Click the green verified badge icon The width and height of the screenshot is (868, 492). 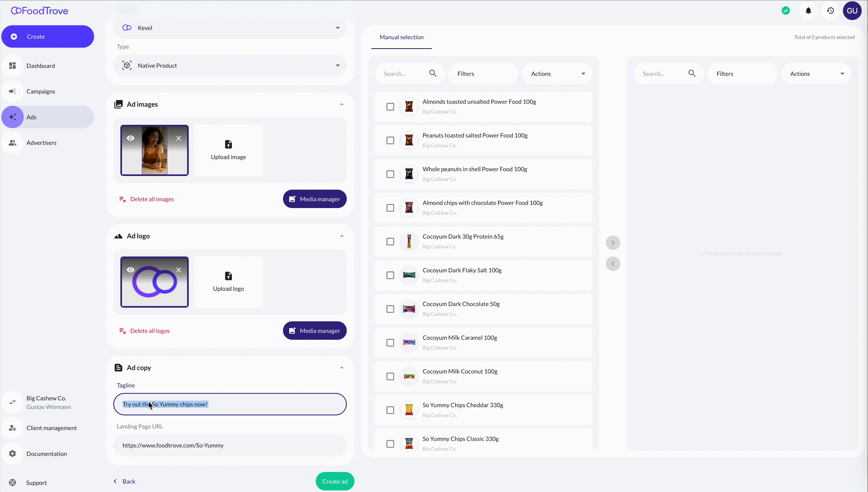[x=786, y=11]
